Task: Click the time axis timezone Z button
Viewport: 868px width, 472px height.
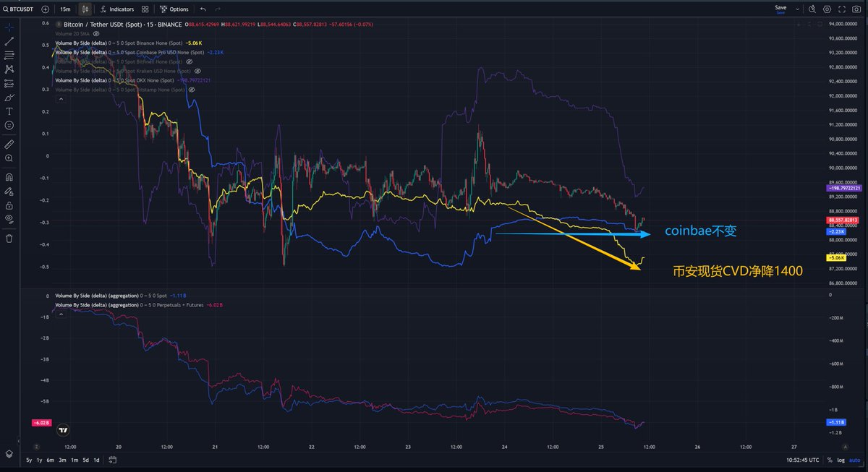Action: click(35, 447)
